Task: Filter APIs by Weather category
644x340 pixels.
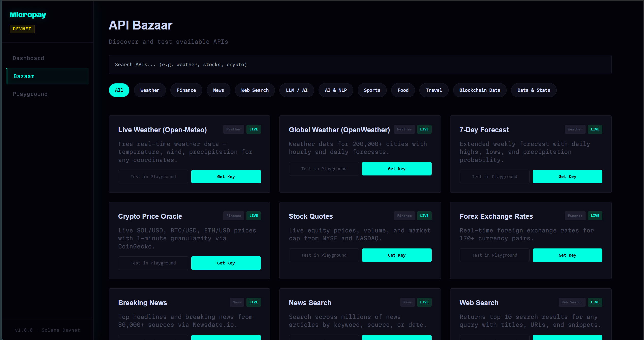Action: [x=150, y=90]
